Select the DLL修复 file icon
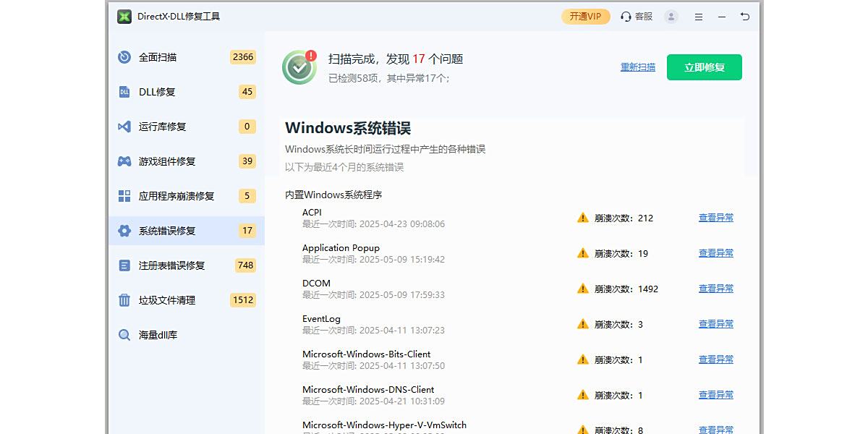The height and width of the screenshot is (434, 868). pos(124,92)
